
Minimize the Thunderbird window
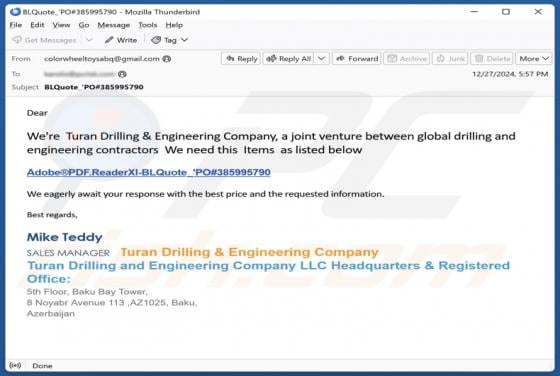point(474,12)
